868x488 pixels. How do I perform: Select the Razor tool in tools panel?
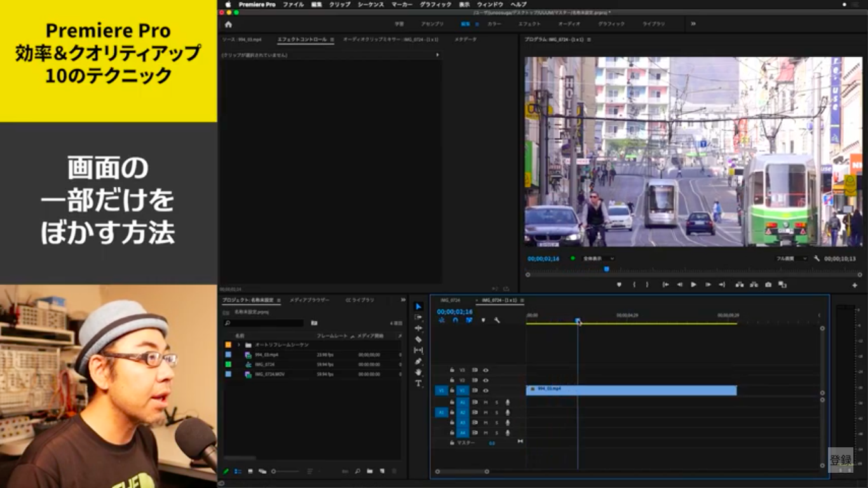[x=418, y=339]
